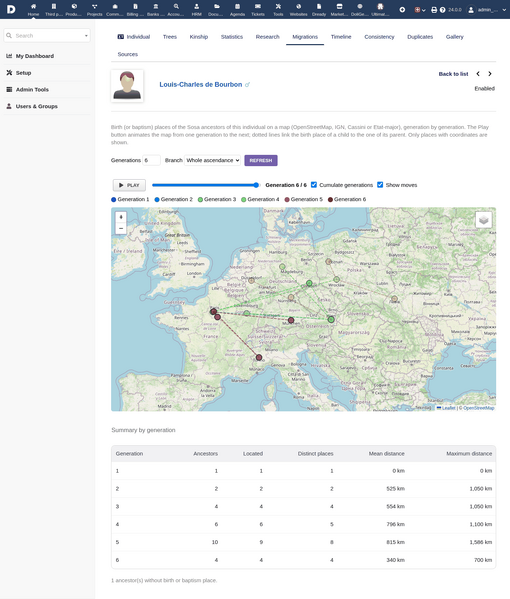The width and height of the screenshot is (510, 599).
Task: Click the PLAY animation button
Action: click(129, 185)
